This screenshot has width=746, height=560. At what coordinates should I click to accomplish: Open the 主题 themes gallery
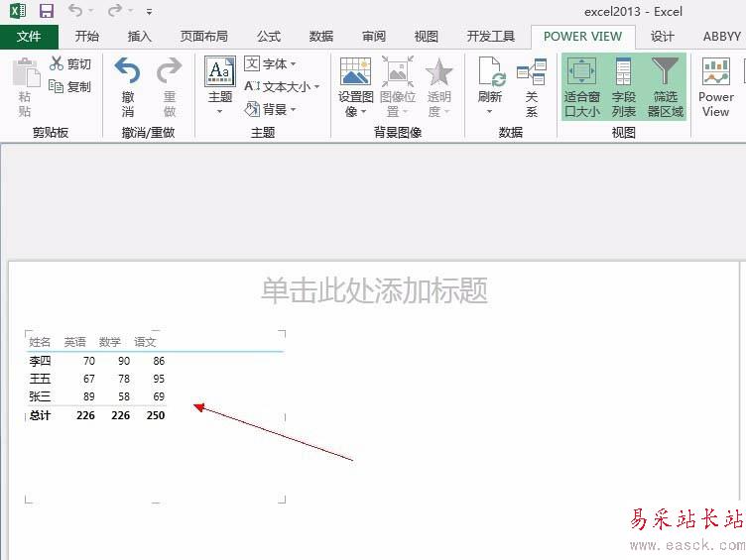[x=220, y=71]
